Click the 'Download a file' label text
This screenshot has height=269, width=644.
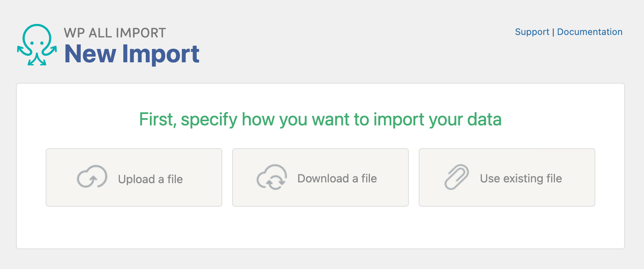pos(337,178)
